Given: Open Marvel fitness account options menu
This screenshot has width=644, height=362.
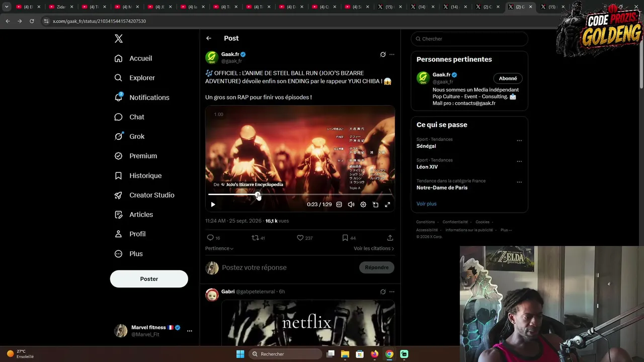Looking at the screenshot, I should [x=190, y=331].
